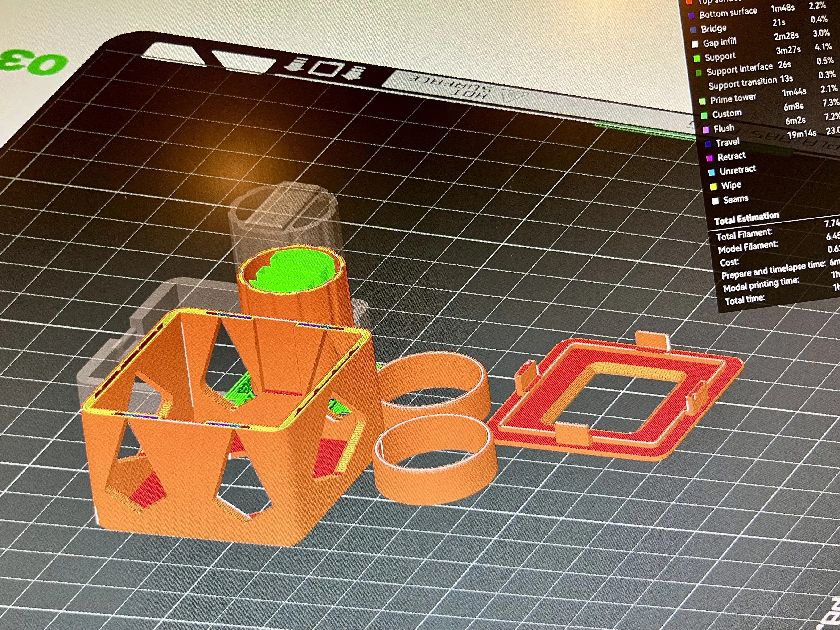This screenshot has width=840, height=630.
Task: Show the Wipe moves in the legend
Action: coord(731,185)
